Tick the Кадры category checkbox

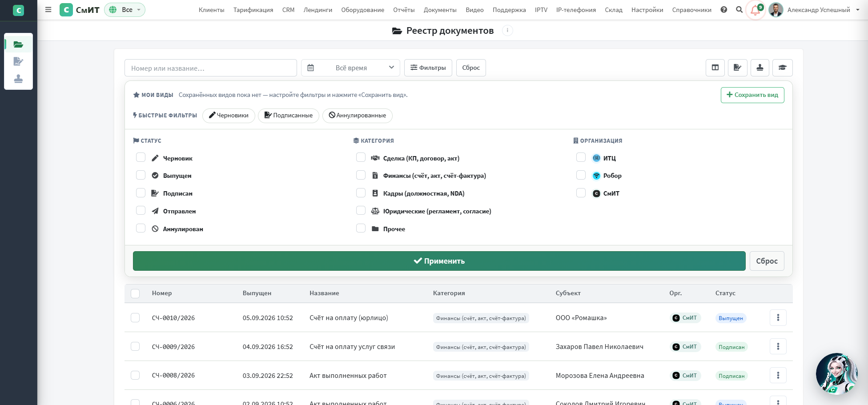coord(361,192)
